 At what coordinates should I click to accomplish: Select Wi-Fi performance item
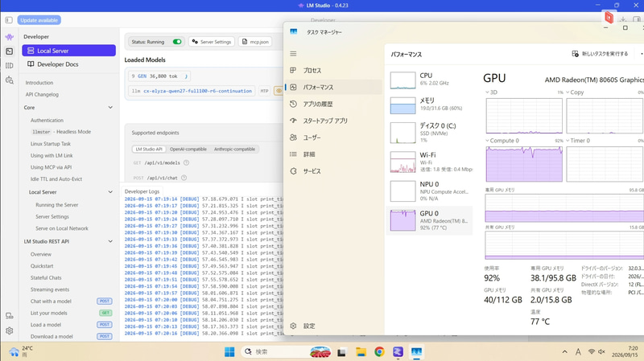[x=429, y=162]
